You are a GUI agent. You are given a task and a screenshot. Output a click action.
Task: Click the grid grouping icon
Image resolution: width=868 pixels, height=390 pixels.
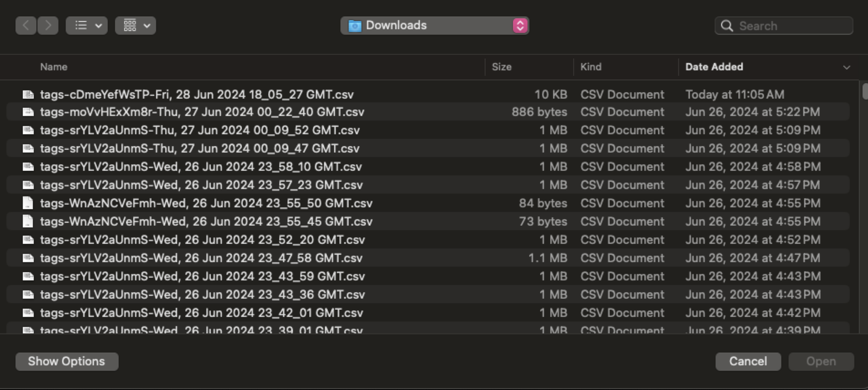tap(130, 26)
